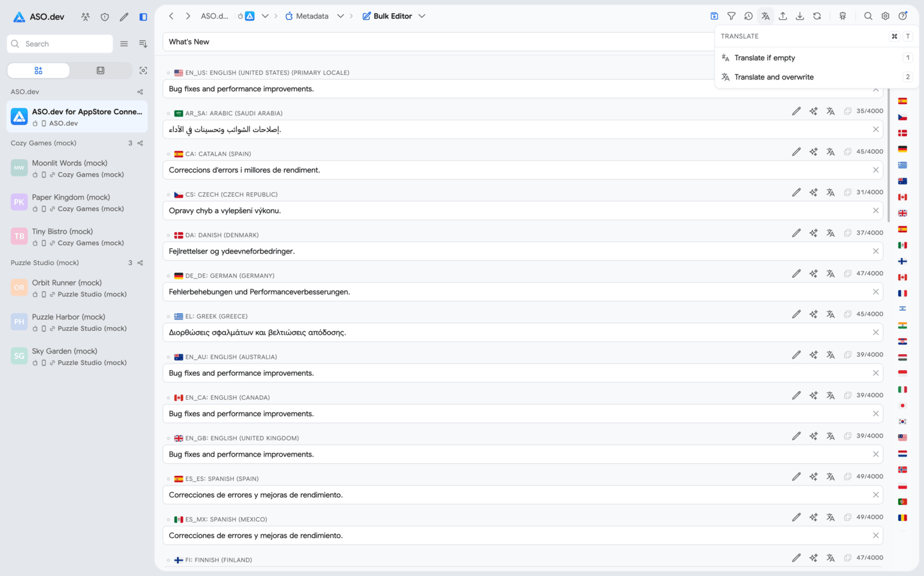Image resolution: width=924 pixels, height=576 pixels.
Task: Toggle the sidebar panel visibility icon
Action: tap(143, 17)
